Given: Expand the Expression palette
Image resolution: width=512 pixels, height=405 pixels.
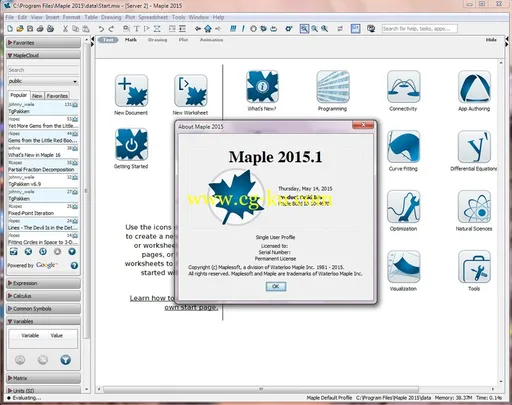Looking at the screenshot, I should click(x=43, y=283).
